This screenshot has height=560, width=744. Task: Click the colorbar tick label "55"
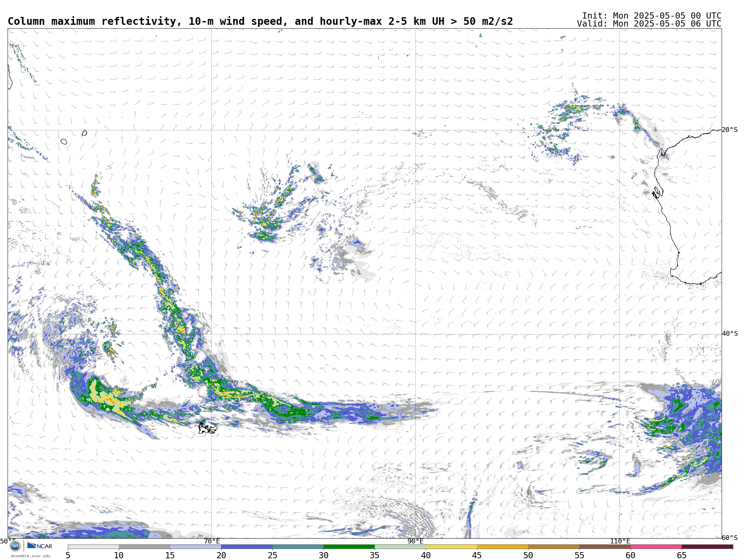click(579, 555)
